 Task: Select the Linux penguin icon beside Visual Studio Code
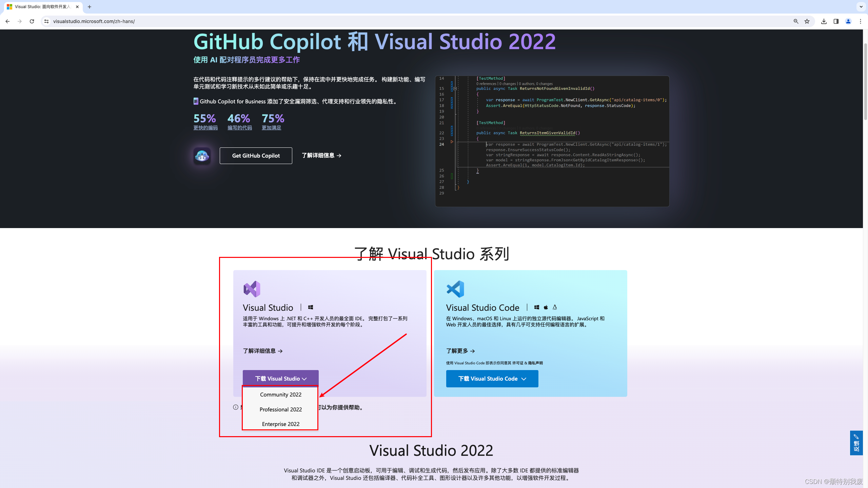pyautogui.click(x=555, y=307)
